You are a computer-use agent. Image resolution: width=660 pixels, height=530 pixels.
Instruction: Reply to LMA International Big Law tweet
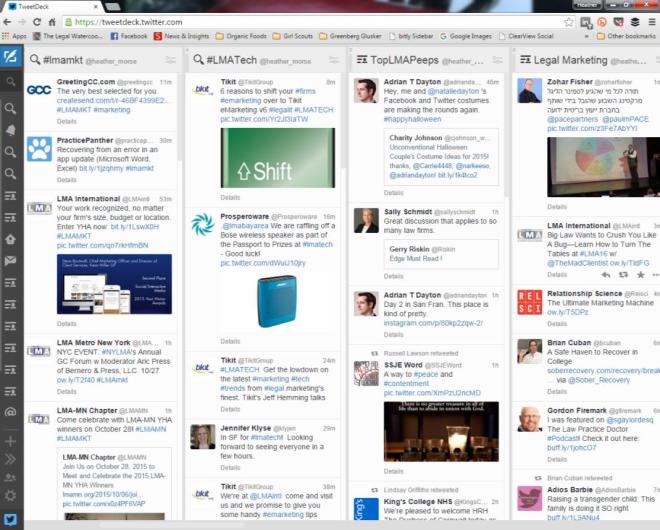point(606,275)
